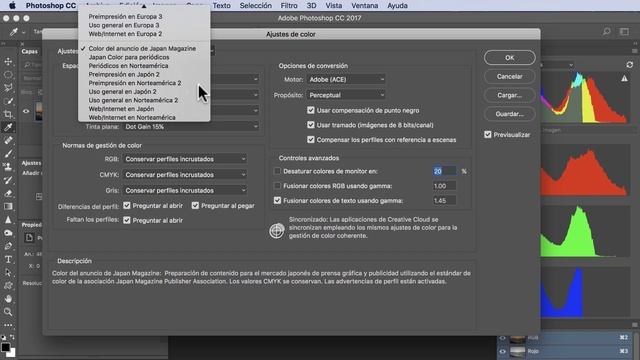Click the text gamma 1.45 field

click(444, 200)
